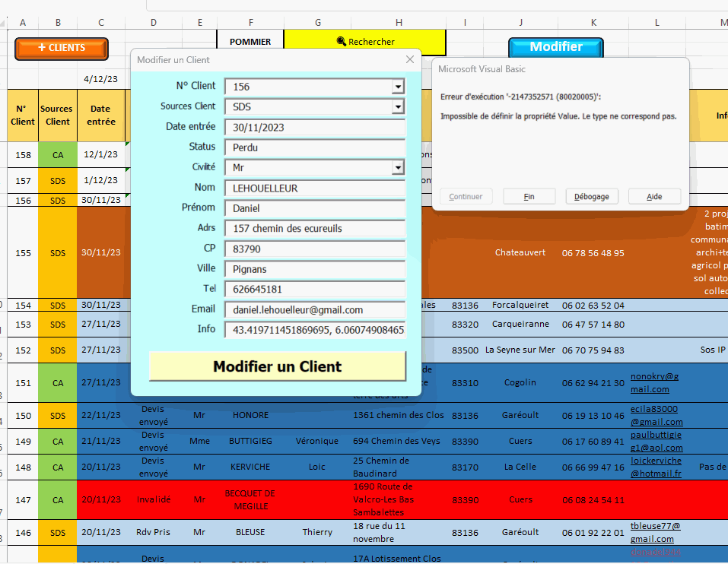Screen dimensions: 728x564
Task: Click the green CA cell in row 151
Action: (58, 383)
